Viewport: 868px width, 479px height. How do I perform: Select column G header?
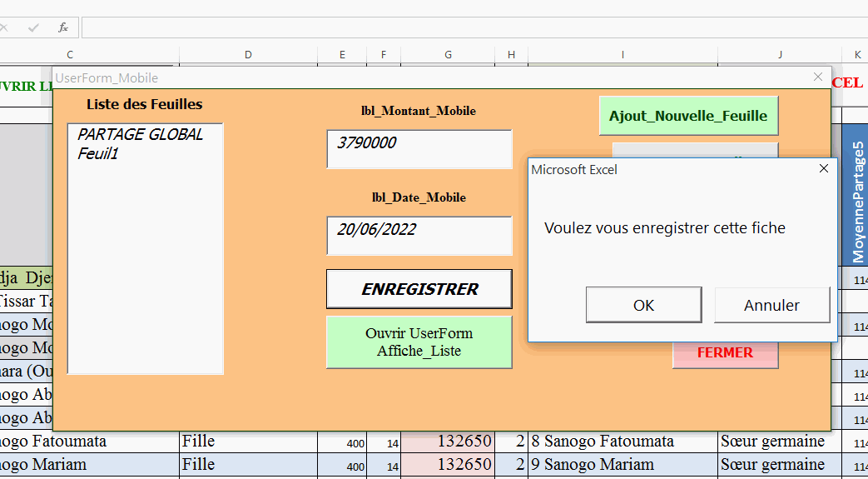(448, 55)
